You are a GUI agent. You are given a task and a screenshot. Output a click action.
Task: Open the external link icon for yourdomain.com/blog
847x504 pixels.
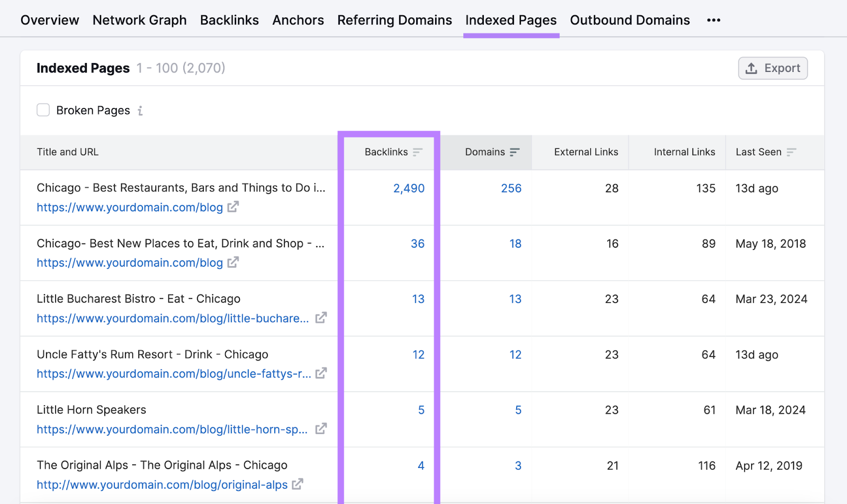(x=233, y=208)
